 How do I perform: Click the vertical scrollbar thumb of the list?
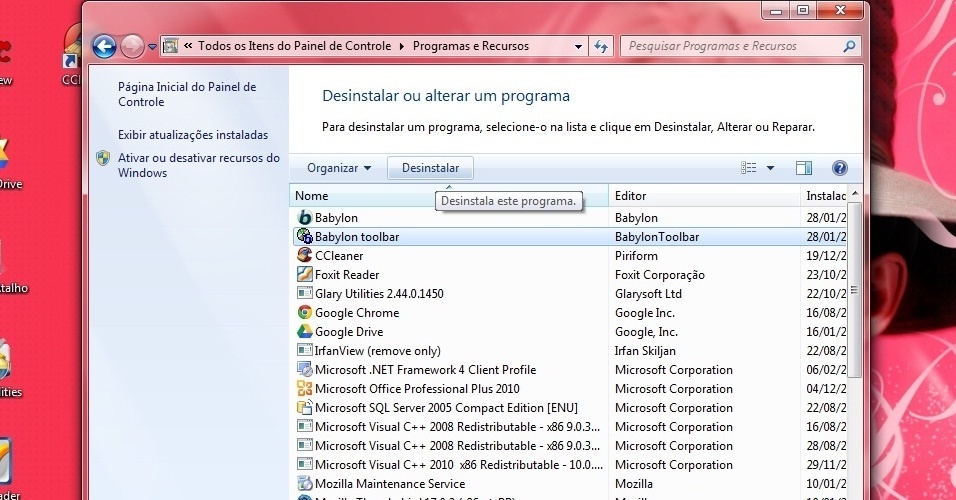[x=855, y=290]
